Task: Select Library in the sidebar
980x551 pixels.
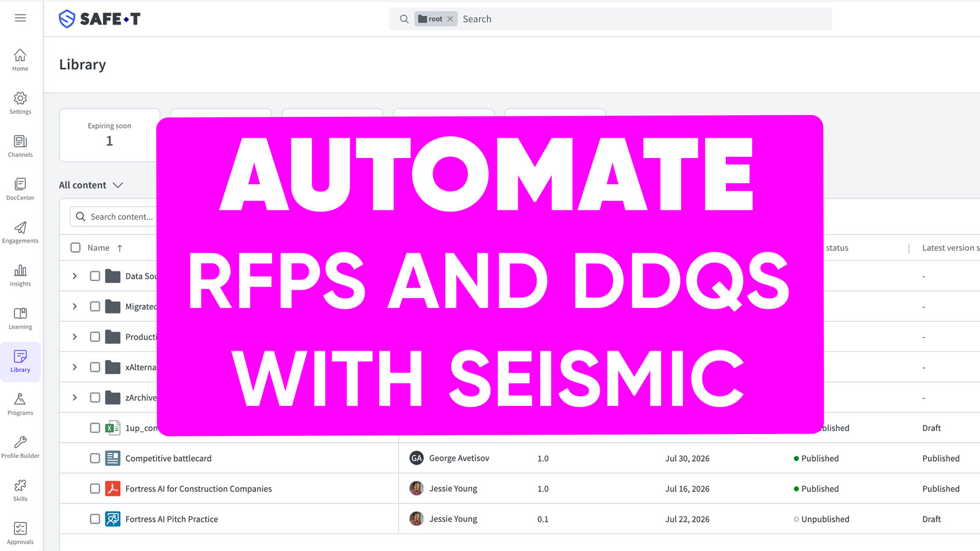Action: (x=20, y=362)
